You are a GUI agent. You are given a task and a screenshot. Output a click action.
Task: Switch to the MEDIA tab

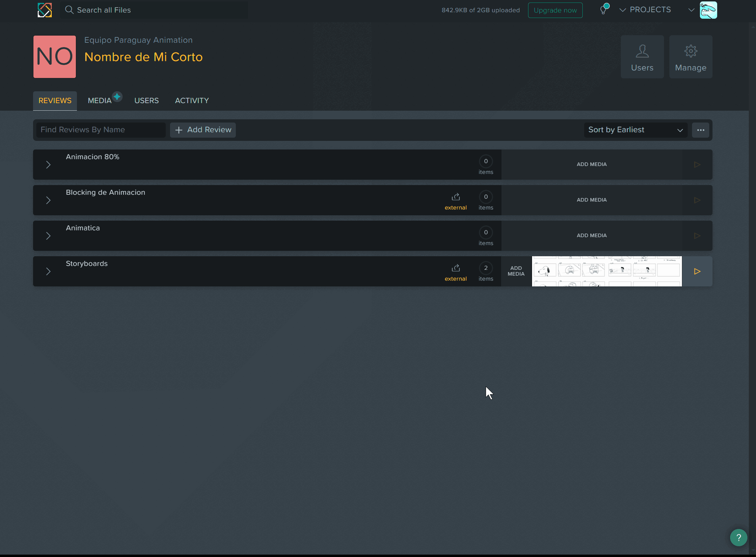coord(100,101)
